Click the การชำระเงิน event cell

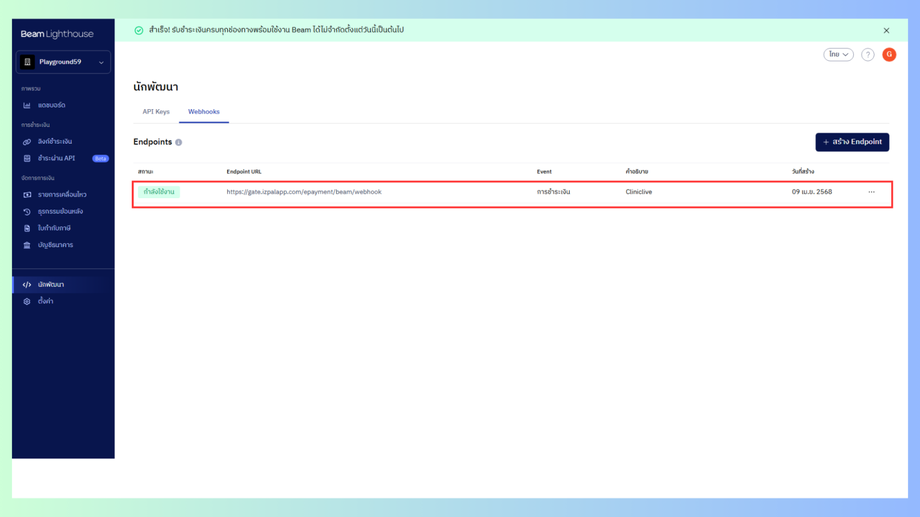[553, 192]
